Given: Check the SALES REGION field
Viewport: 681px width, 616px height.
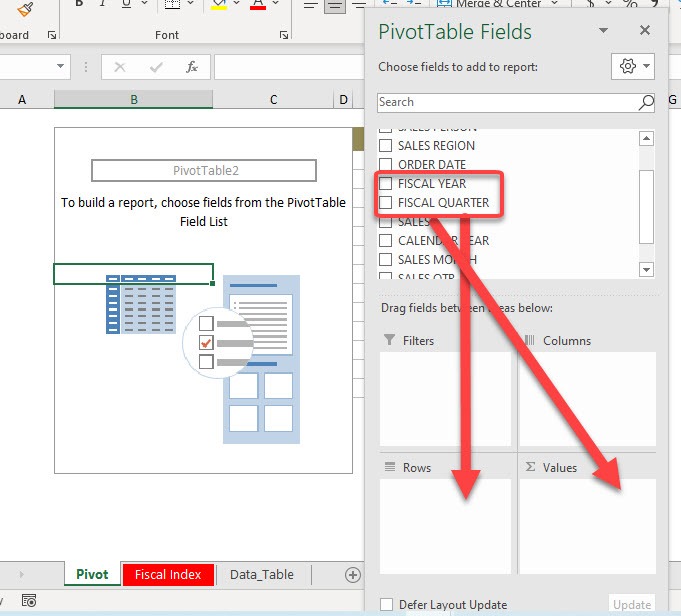Looking at the screenshot, I should (386, 146).
